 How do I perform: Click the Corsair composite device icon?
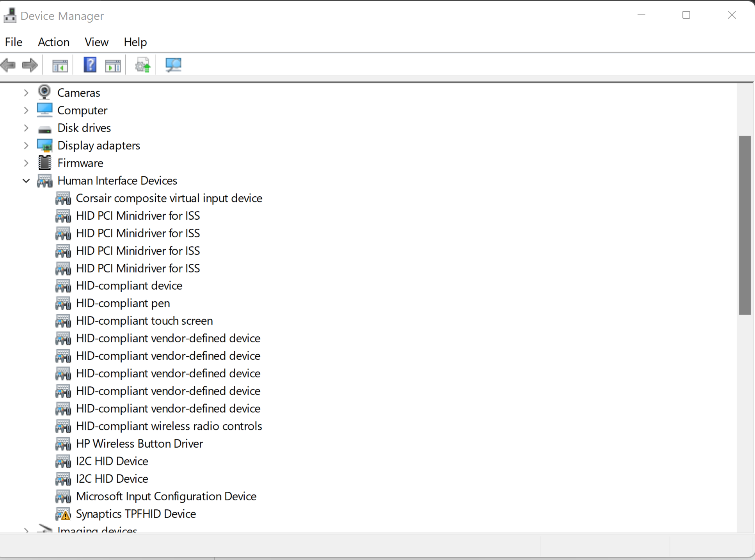point(63,198)
